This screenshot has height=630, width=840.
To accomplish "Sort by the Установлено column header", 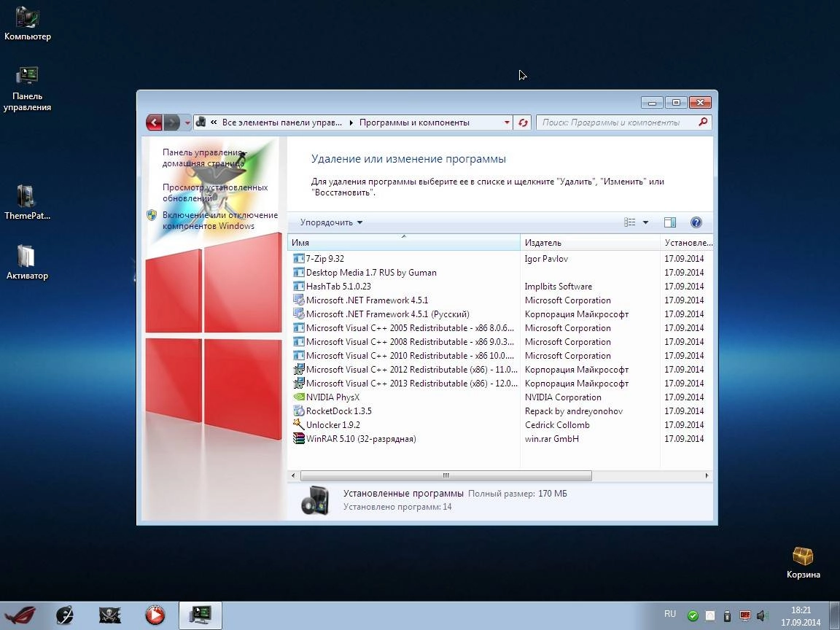I will tap(687, 243).
